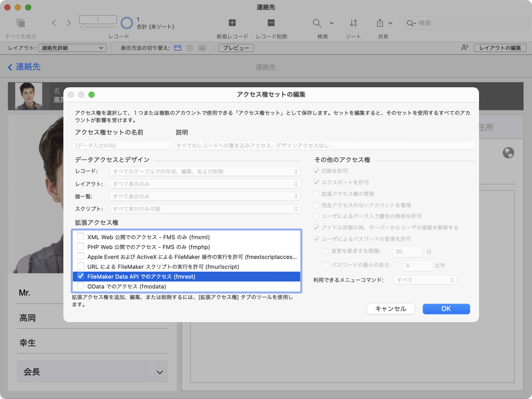The width and height of the screenshot is (532, 399).
Task: Toggle 完全アクセスのないアカウントを管理 checkbox
Action: [x=316, y=205]
